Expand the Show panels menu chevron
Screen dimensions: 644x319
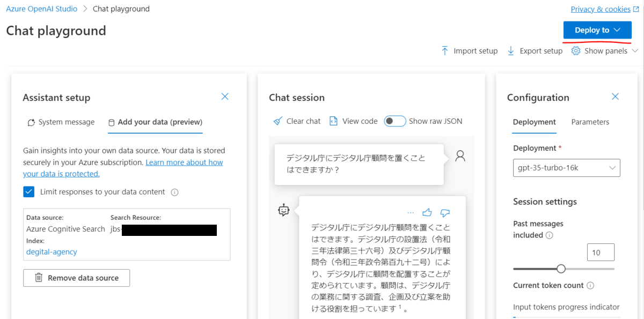(635, 51)
